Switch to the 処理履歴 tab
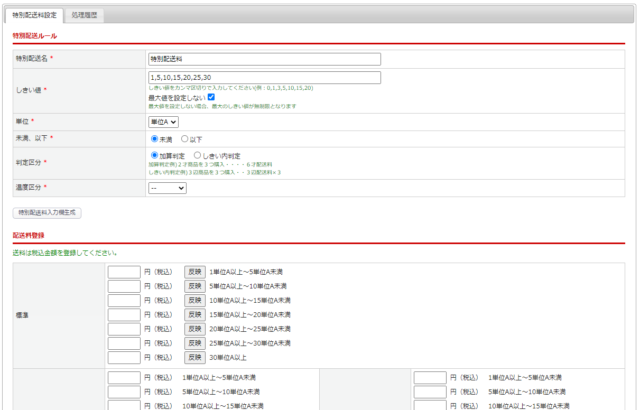This screenshot has width=640, height=410. (x=85, y=16)
